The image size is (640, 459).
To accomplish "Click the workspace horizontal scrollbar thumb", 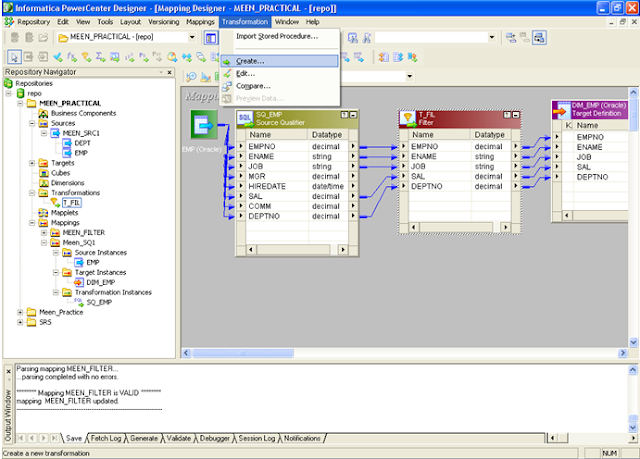I will click(x=242, y=353).
